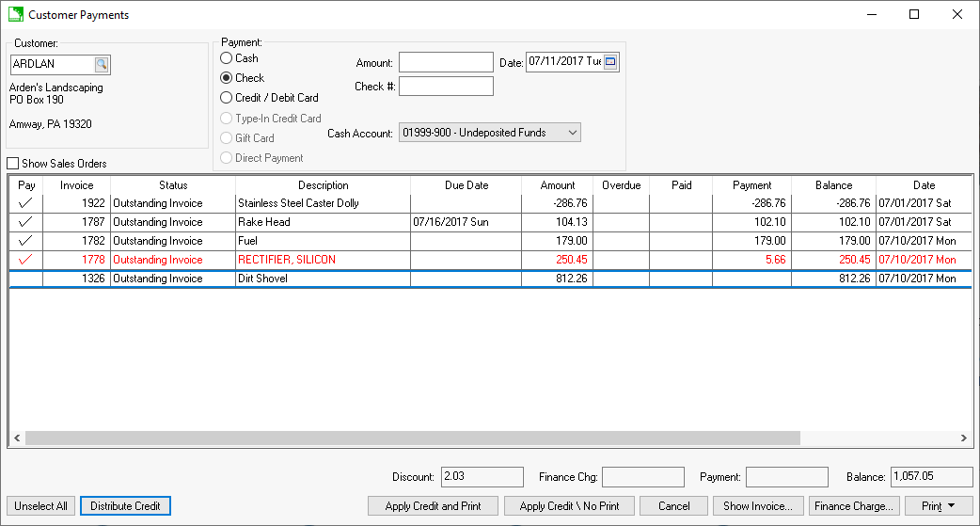The image size is (980, 526).
Task: Open the date picker calendar icon
Action: pyautogui.click(x=609, y=62)
